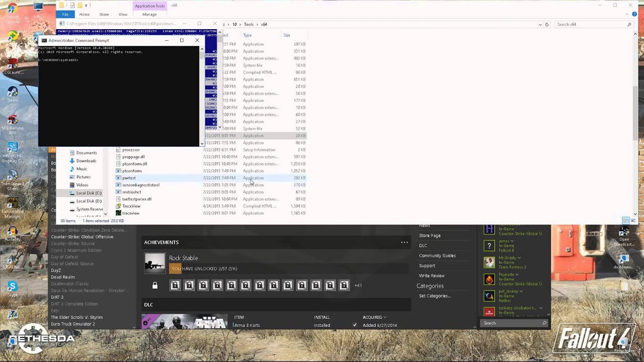Open james friend question-mark avatar
644x362 pixels.
tap(489, 246)
